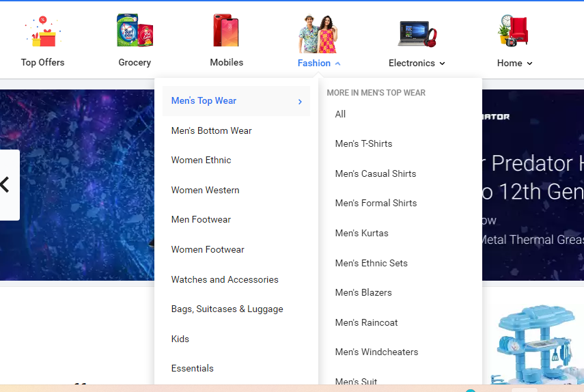Open Watches and Accessories category
This screenshot has width=584, height=392.
(225, 279)
